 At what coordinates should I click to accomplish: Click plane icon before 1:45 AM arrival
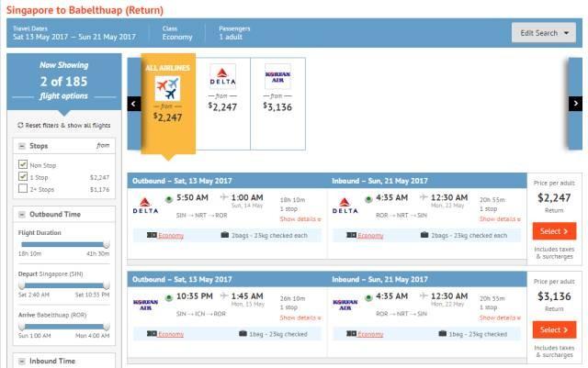tap(224, 296)
